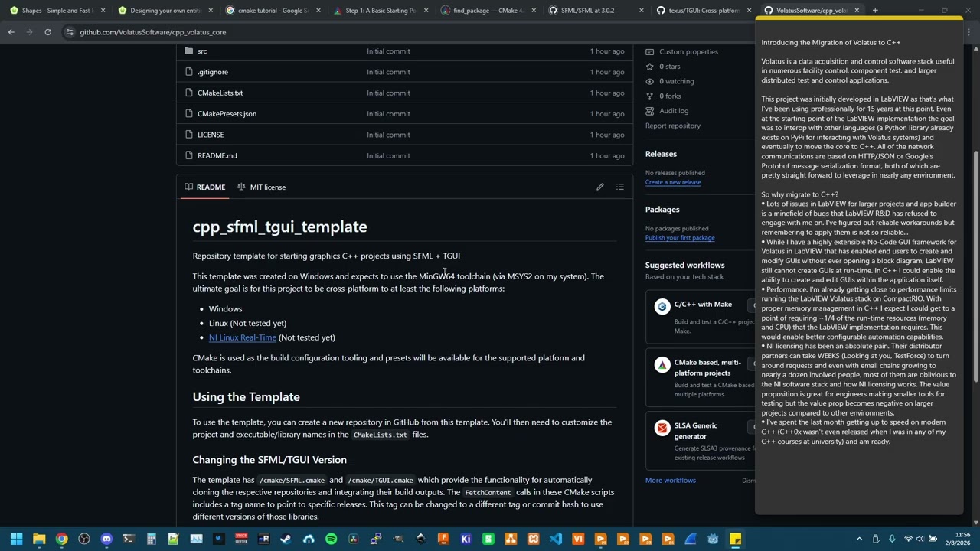
Task: Open the src folder
Action: pos(202,51)
